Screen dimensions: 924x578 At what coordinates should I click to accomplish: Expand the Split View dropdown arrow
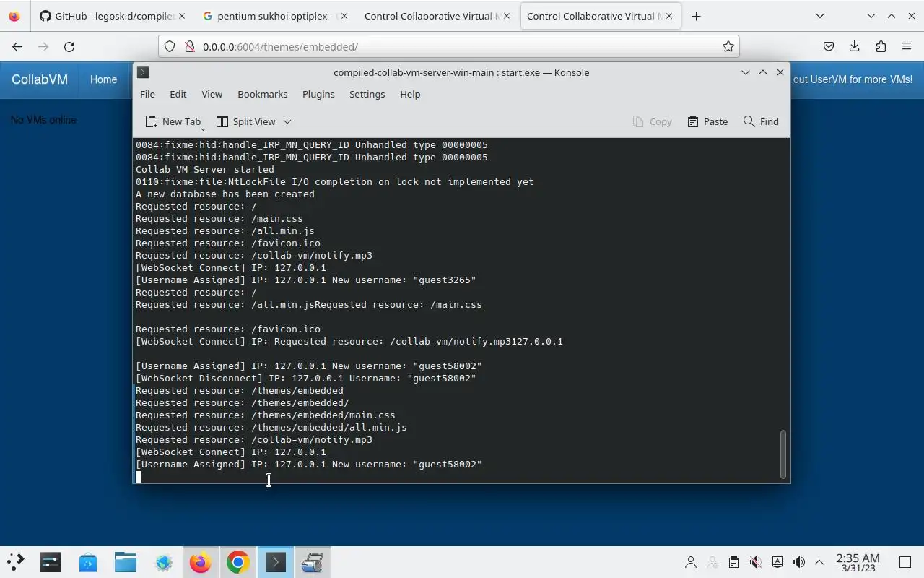pos(287,121)
